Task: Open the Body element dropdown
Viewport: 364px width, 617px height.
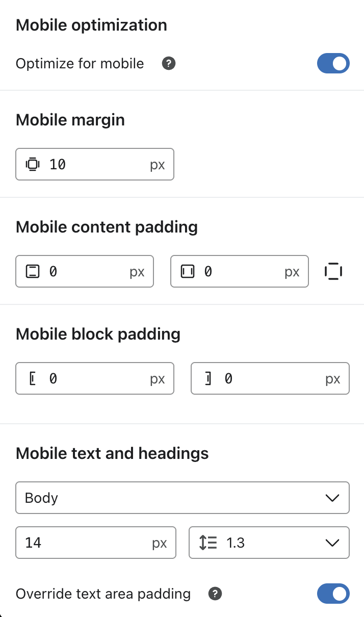Action: pos(183,498)
